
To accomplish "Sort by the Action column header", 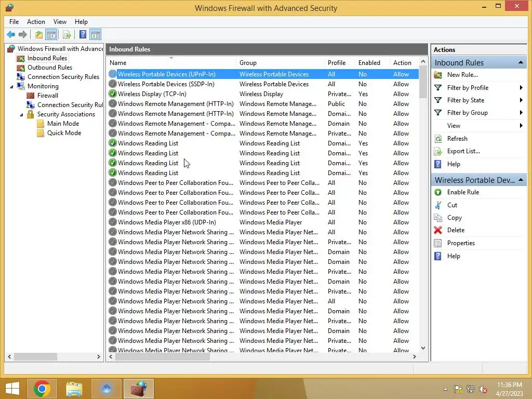I will pos(404,63).
